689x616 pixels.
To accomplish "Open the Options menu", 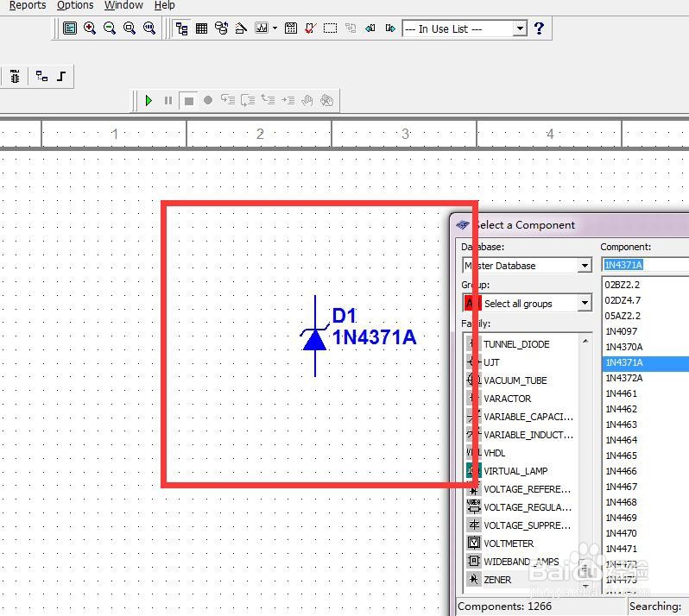I will pyautogui.click(x=75, y=5).
